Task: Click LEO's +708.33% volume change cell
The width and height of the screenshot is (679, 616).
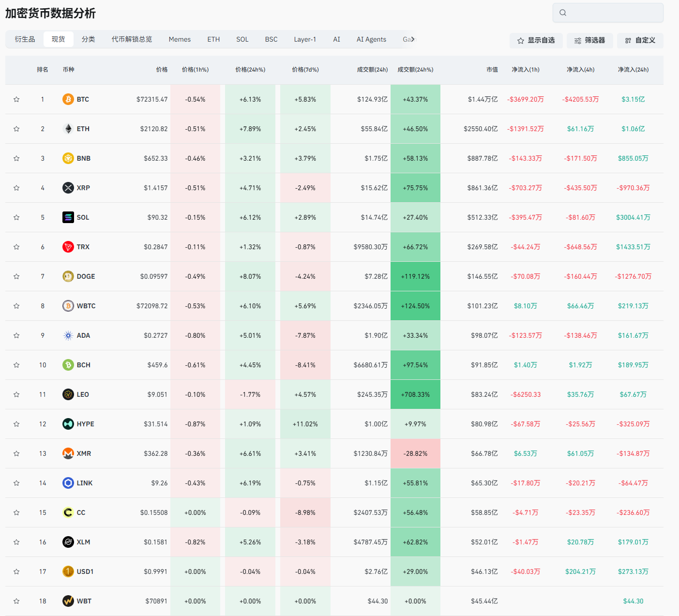Action: 415,394
